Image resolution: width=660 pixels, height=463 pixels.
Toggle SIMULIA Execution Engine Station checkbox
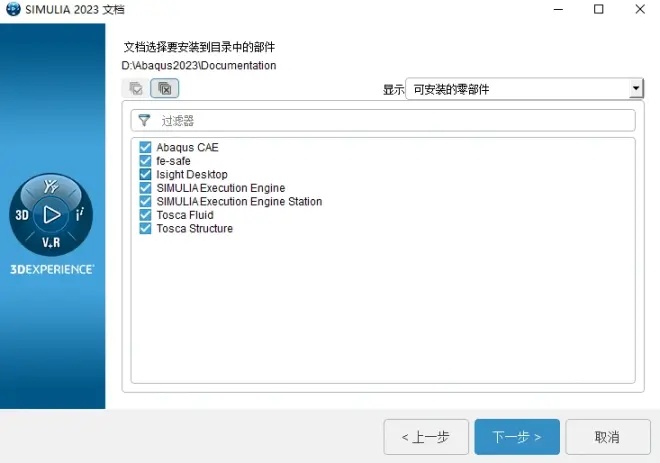145,201
